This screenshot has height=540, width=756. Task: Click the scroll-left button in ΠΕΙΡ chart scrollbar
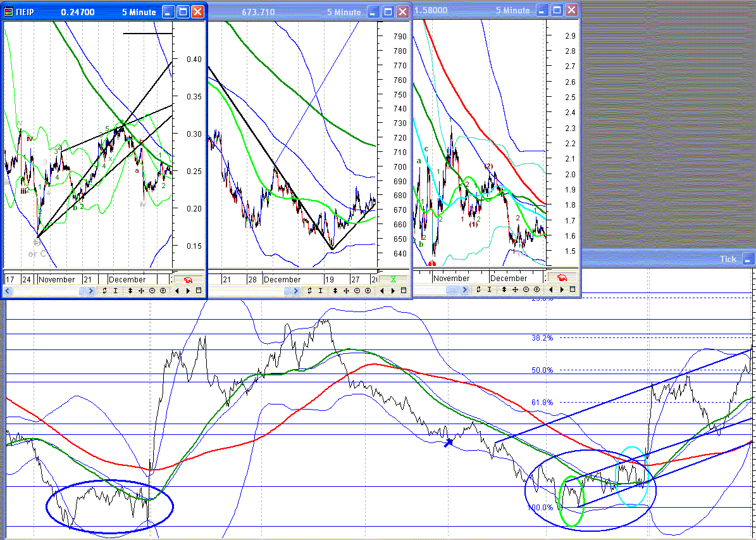[x=8, y=291]
